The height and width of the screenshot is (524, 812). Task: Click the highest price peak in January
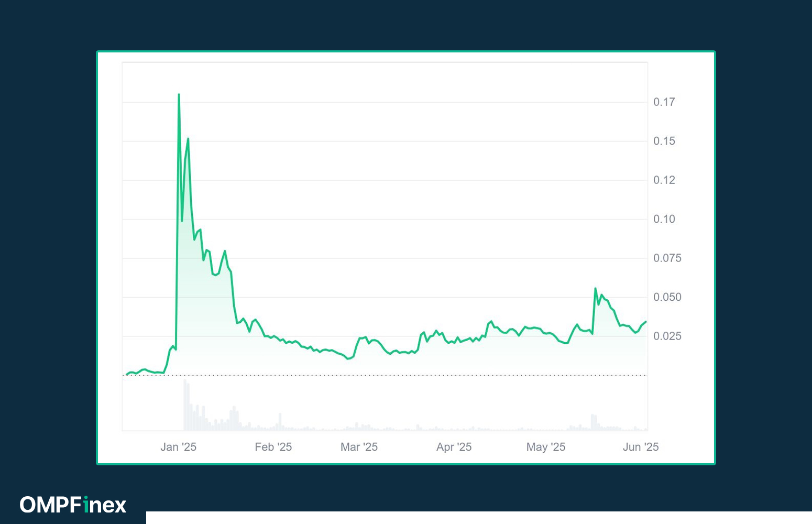click(179, 95)
